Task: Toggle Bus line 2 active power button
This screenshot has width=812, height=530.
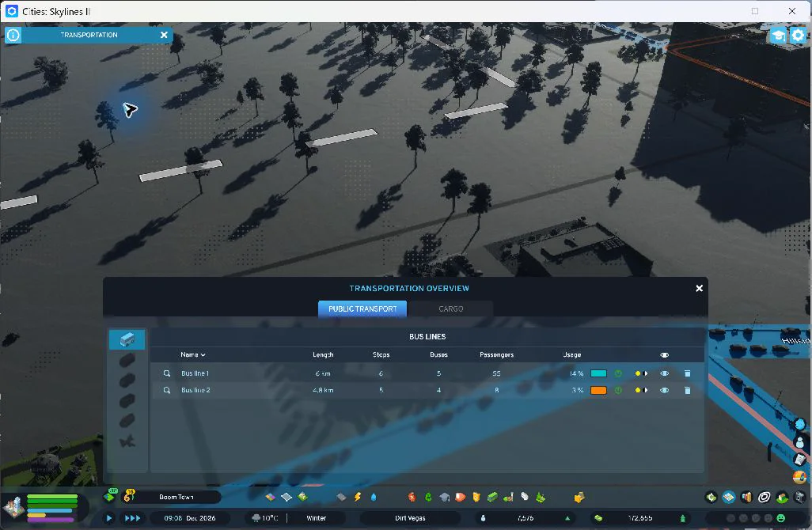Action: pos(618,390)
